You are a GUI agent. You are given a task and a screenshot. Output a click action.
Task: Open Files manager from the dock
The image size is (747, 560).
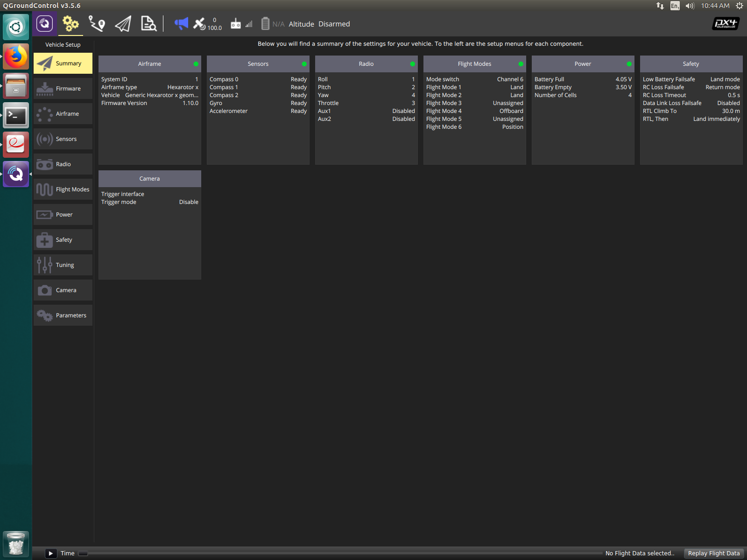coord(16,86)
